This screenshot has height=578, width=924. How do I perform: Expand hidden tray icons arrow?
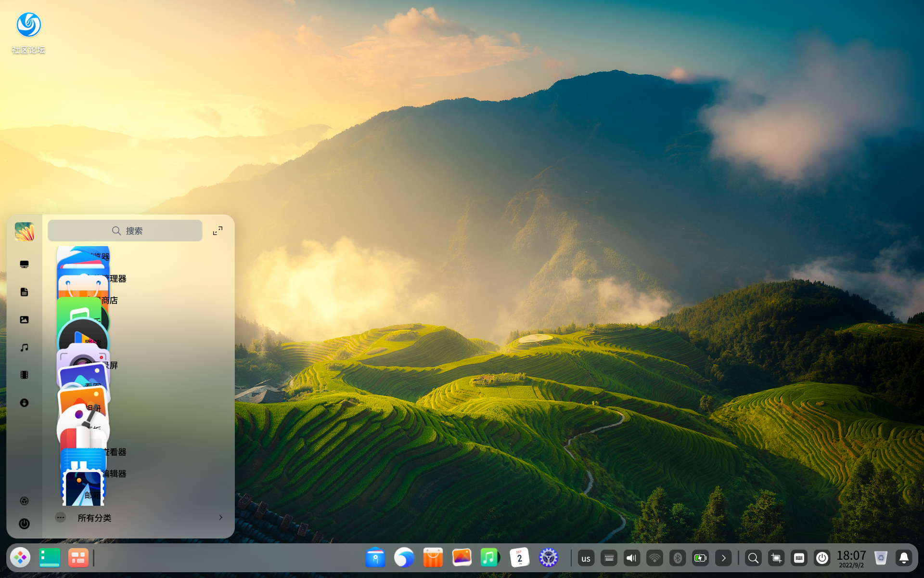tap(723, 558)
